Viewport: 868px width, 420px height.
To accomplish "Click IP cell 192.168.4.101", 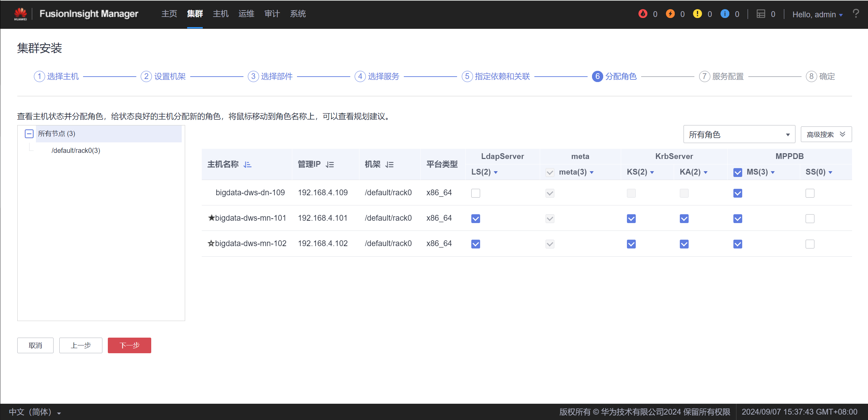I will coord(323,218).
